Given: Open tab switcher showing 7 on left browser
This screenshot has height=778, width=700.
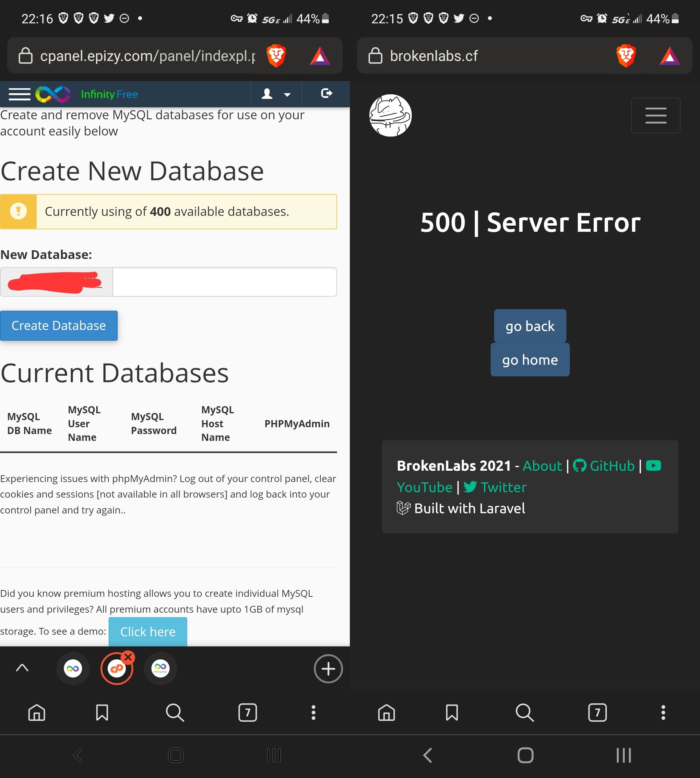Looking at the screenshot, I should tap(247, 713).
